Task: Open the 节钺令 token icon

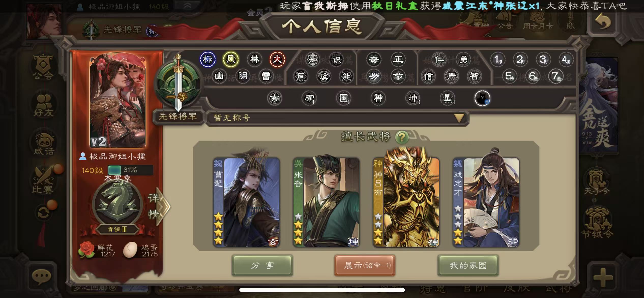Action: tap(597, 222)
